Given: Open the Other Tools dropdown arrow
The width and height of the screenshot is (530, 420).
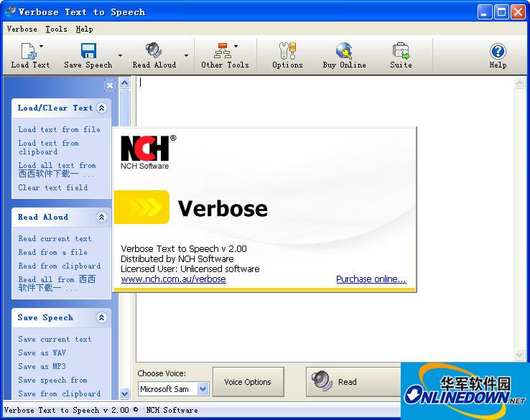Looking at the screenshot, I should (x=236, y=46).
